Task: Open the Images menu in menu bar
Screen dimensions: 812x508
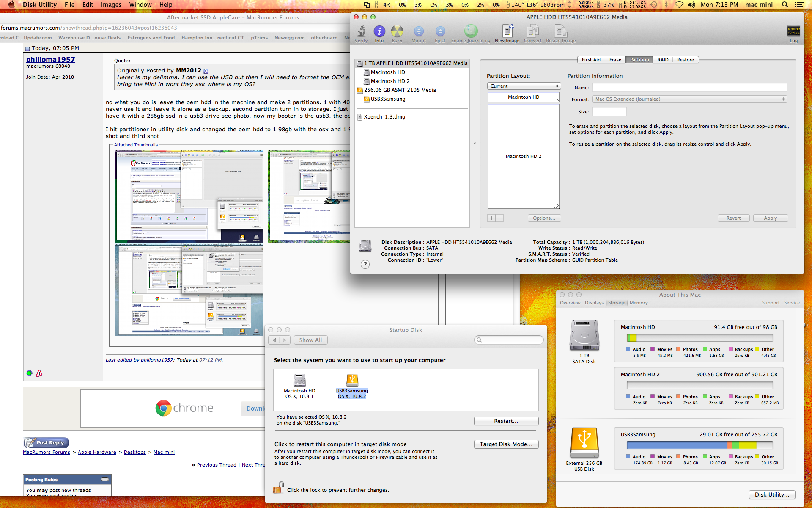Action: coord(111,5)
